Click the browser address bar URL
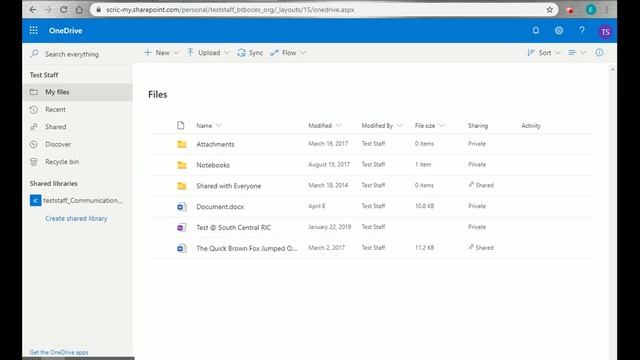The image size is (640, 360). (230, 9)
